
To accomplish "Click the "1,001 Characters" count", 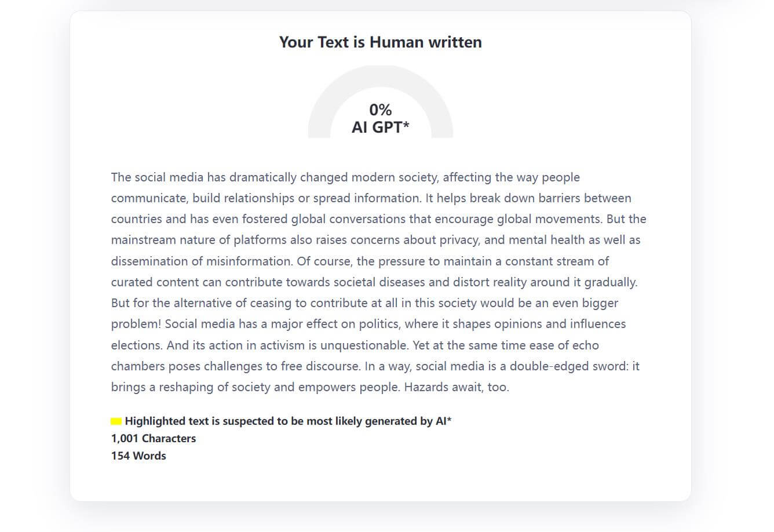I will pyautogui.click(x=154, y=439).
